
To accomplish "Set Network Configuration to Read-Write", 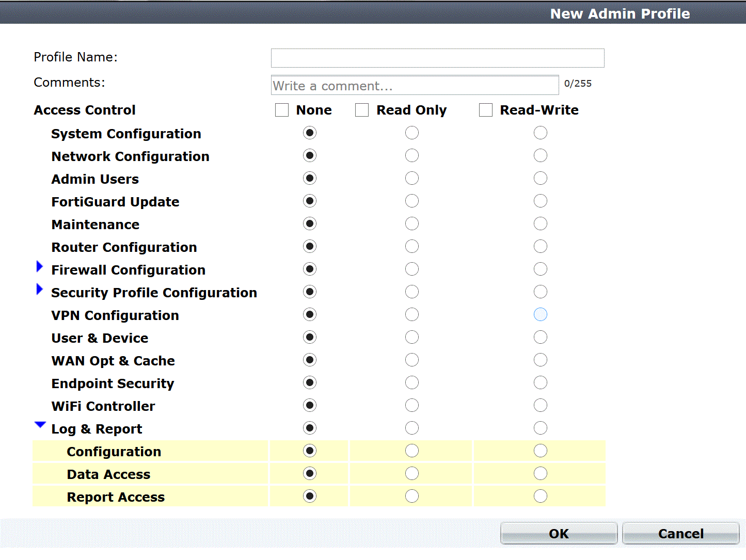I will 541,156.
